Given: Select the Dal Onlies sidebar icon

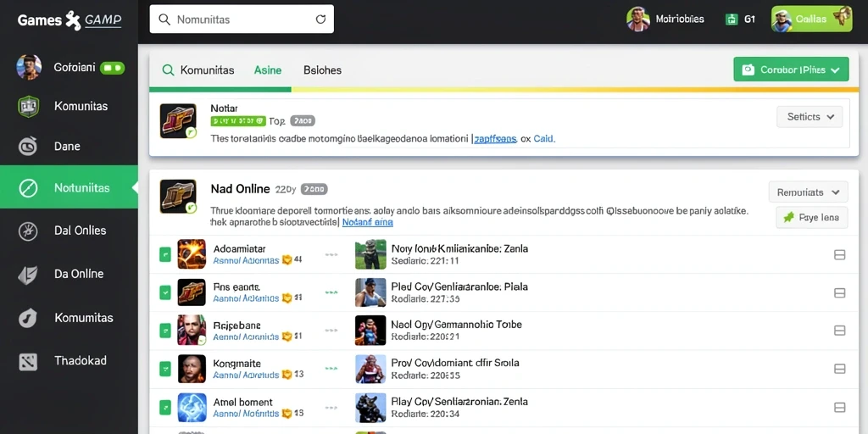Looking at the screenshot, I should pos(28,231).
